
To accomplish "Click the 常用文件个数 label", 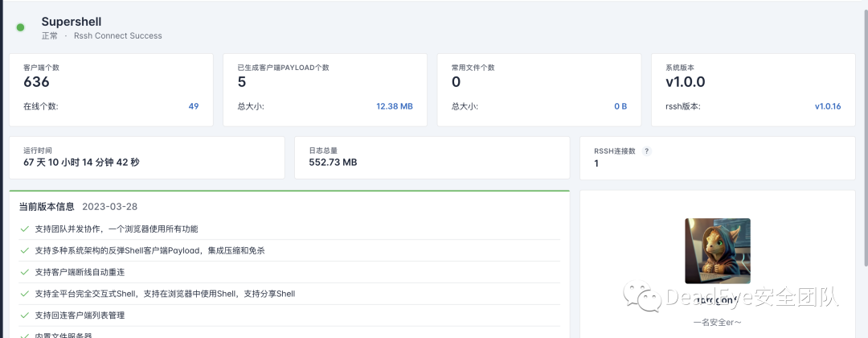I will 473,67.
